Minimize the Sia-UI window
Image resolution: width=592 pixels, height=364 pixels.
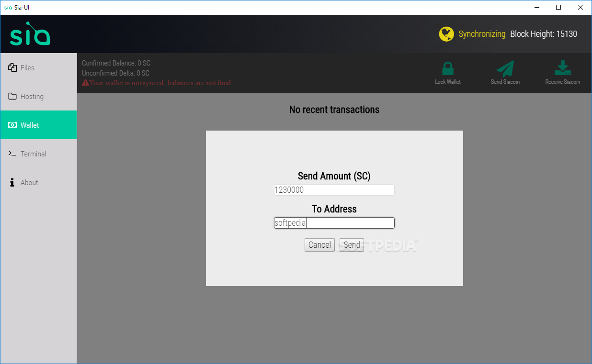pyautogui.click(x=536, y=7)
